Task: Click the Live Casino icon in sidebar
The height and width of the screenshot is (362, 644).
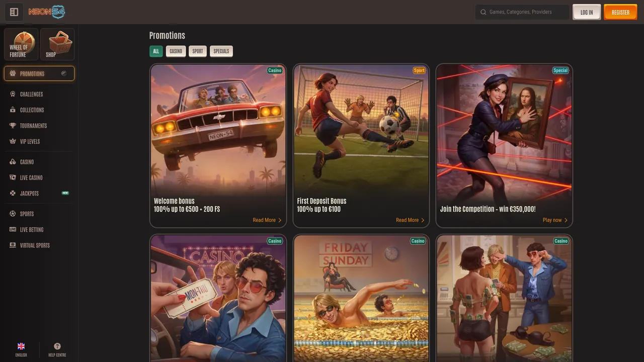Action: click(x=13, y=177)
